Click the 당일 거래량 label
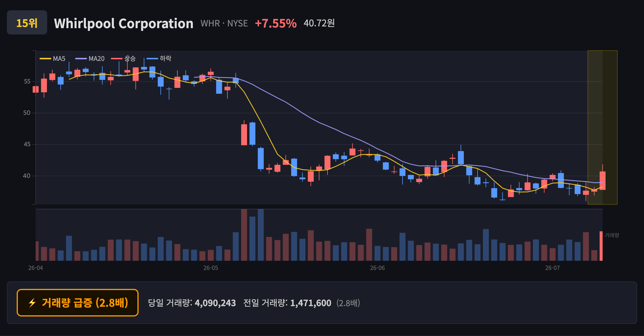 [170, 303]
